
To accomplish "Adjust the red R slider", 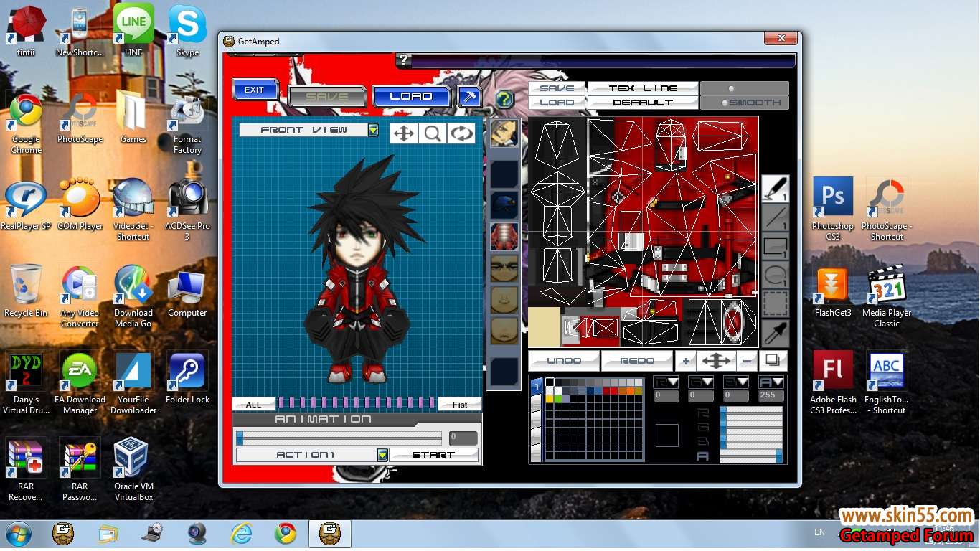I will (x=751, y=413).
